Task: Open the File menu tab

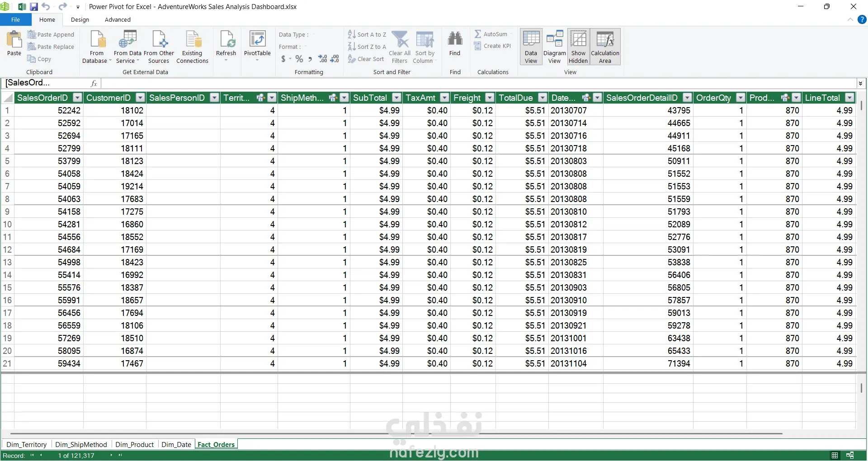Action: point(15,19)
